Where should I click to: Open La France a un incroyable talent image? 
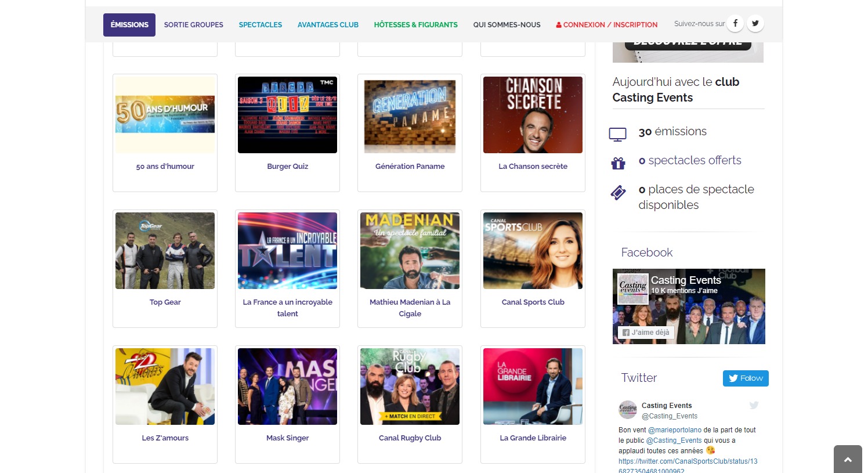pyautogui.click(x=287, y=251)
